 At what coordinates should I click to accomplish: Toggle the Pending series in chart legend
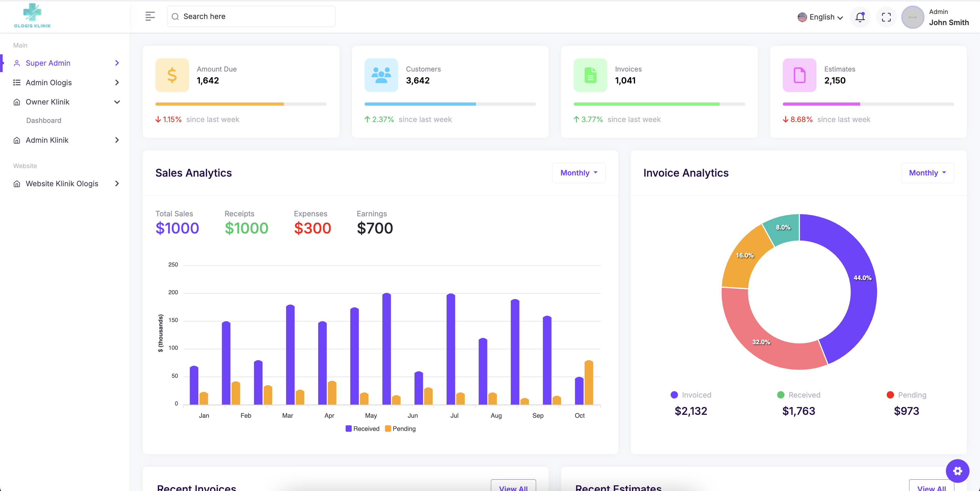(x=400, y=429)
